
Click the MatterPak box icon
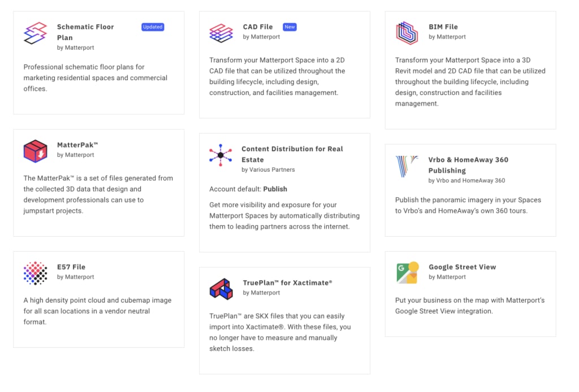[x=35, y=151]
